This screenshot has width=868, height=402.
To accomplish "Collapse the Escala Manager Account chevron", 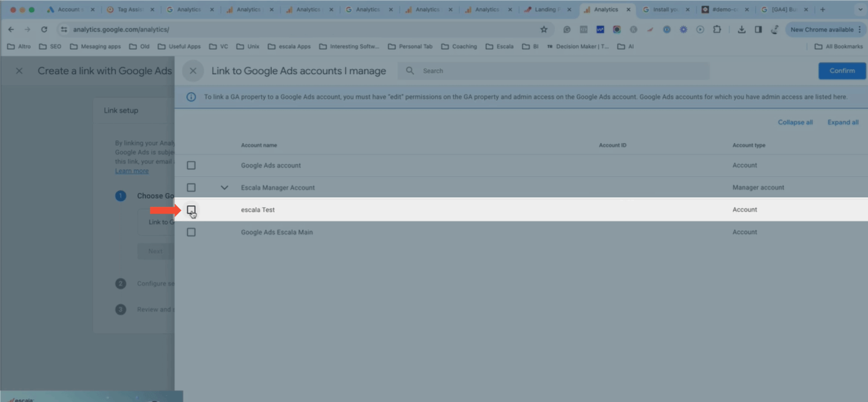I will 224,187.
